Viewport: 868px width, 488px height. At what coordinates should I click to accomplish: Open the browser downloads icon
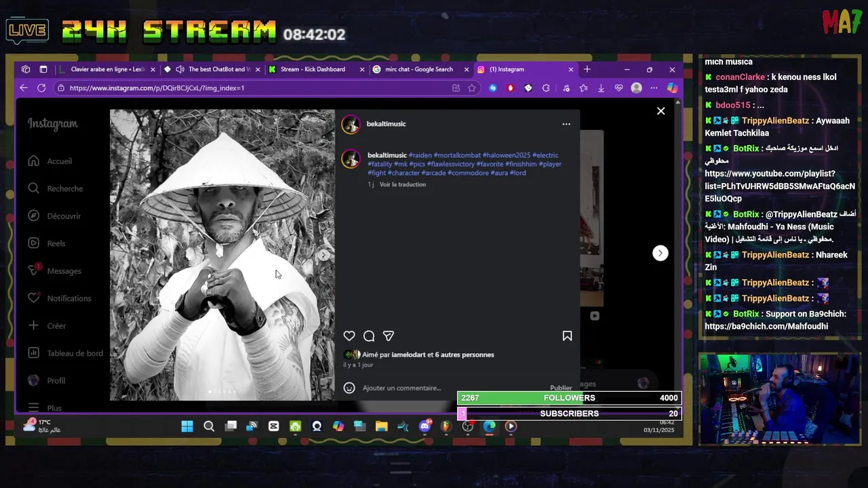[x=601, y=88]
